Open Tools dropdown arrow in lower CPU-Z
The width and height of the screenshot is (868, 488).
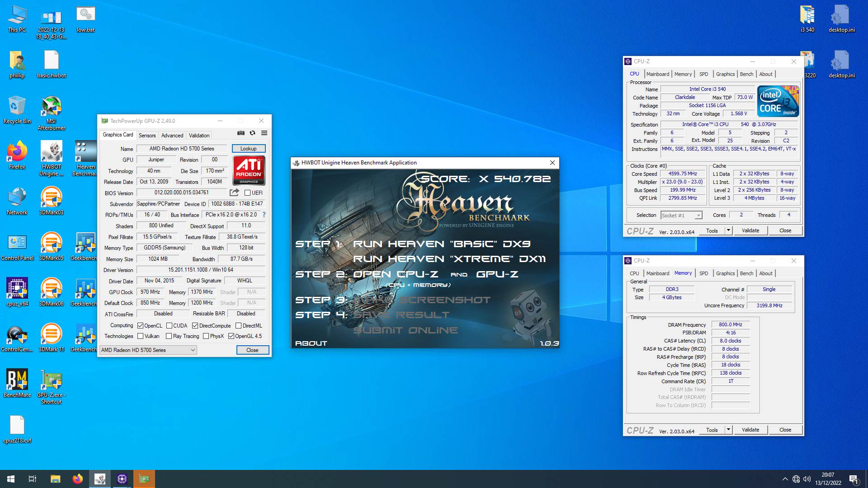click(728, 430)
